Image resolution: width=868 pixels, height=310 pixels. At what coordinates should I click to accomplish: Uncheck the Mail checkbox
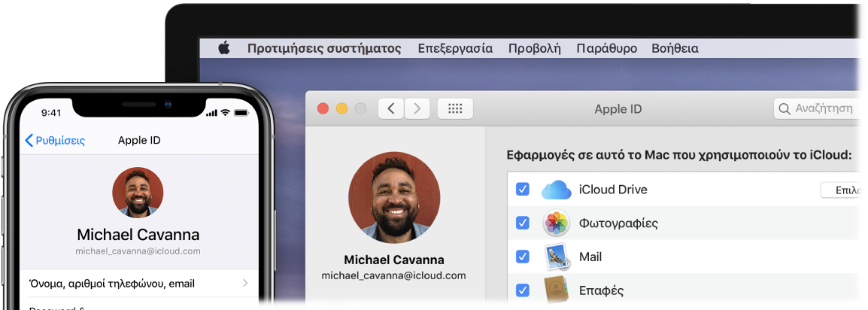coord(522,257)
